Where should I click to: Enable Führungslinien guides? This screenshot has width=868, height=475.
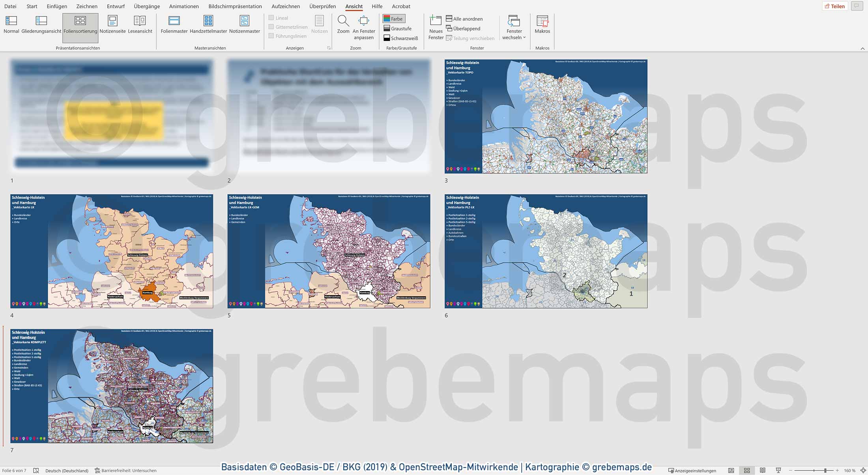tap(271, 36)
